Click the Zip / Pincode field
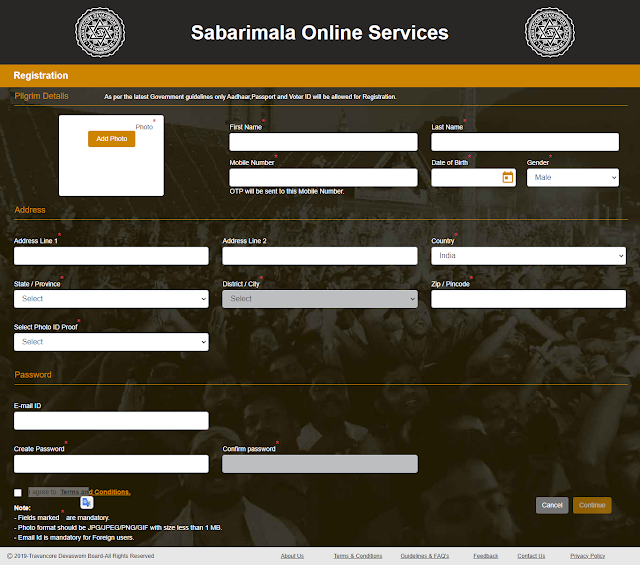640x565 pixels. click(528, 299)
